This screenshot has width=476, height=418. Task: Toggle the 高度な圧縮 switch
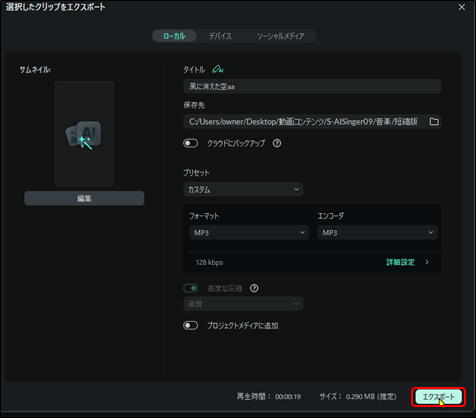pos(190,288)
